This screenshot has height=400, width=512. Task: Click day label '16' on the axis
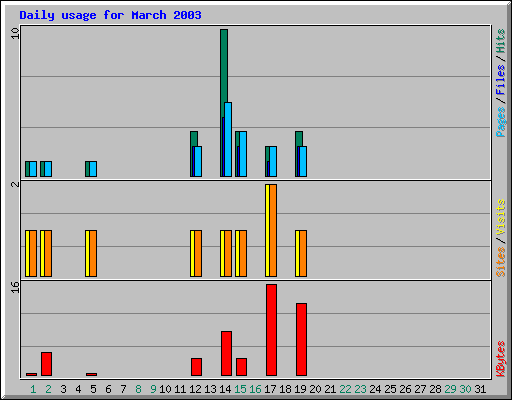click(255, 389)
